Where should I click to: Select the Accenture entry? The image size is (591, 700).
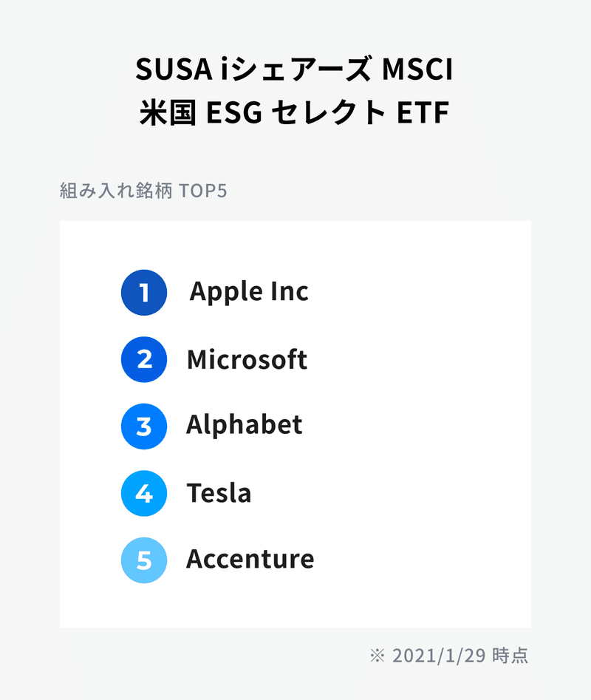coord(250,559)
